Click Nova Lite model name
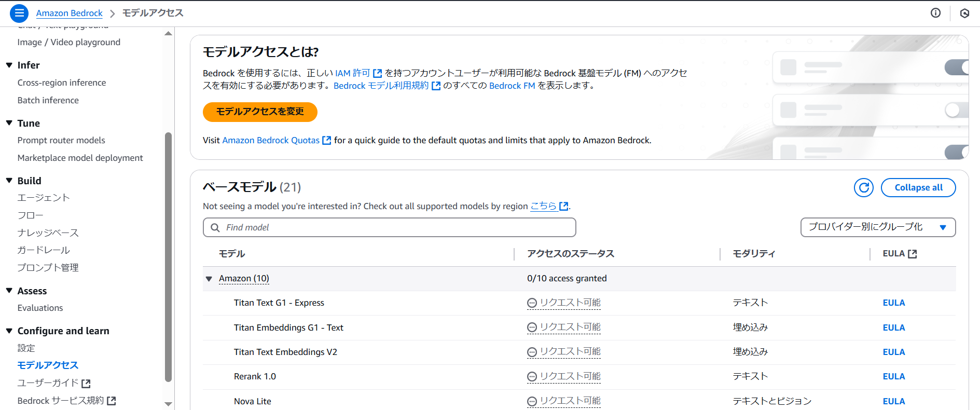The width and height of the screenshot is (980, 410). pyautogui.click(x=253, y=401)
